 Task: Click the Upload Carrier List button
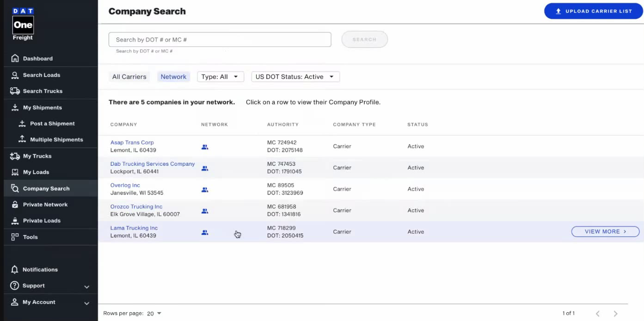[593, 11]
